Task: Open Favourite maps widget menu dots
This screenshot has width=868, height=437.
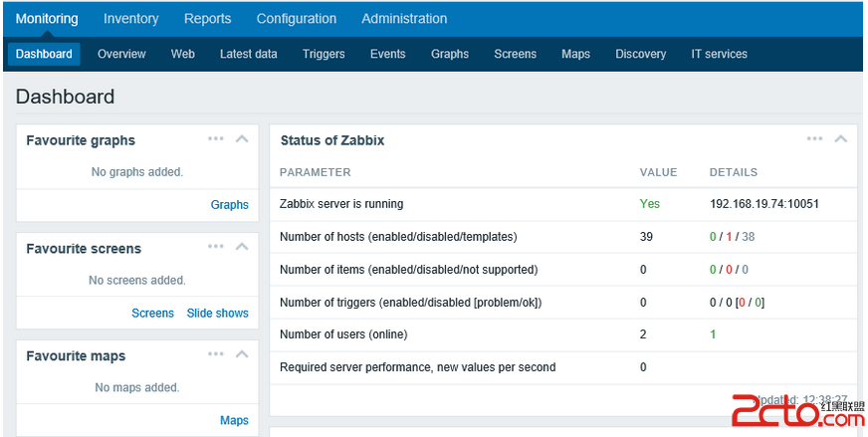Action: pyautogui.click(x=216, y=354)
